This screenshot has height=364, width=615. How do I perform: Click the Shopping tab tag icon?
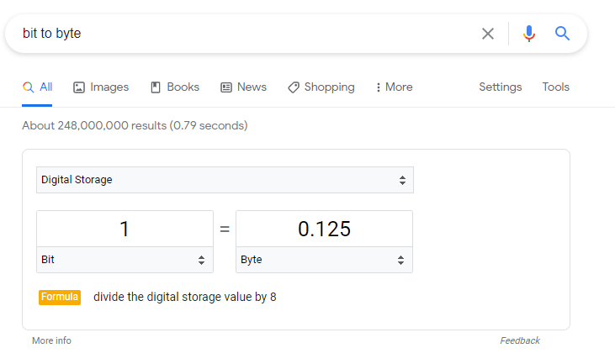point(294,87)
